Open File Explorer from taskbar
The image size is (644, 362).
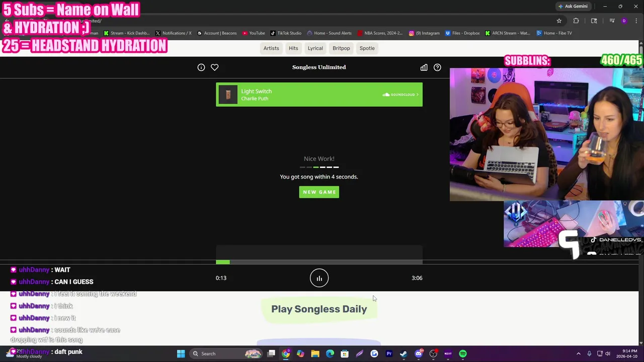[x=315, y=354]
